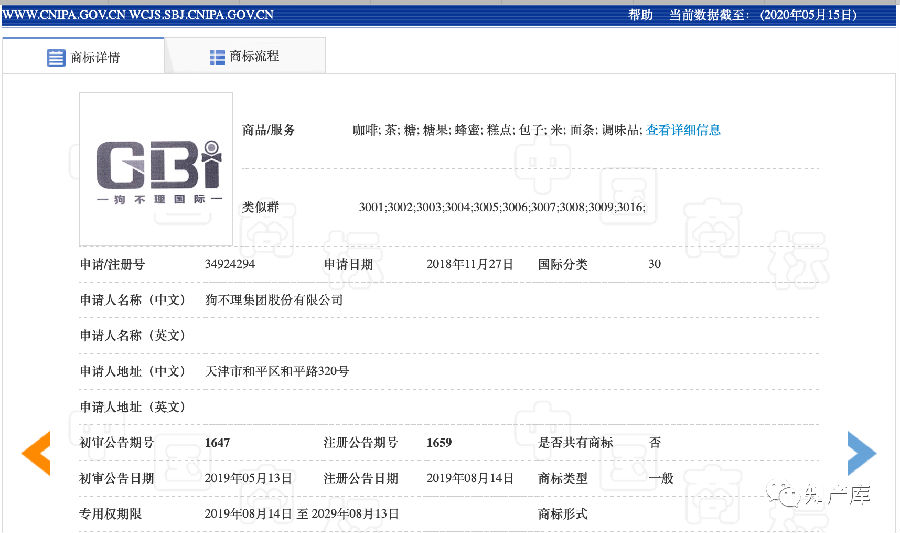
Task: Select international class value 30
Action: (654, 264)
